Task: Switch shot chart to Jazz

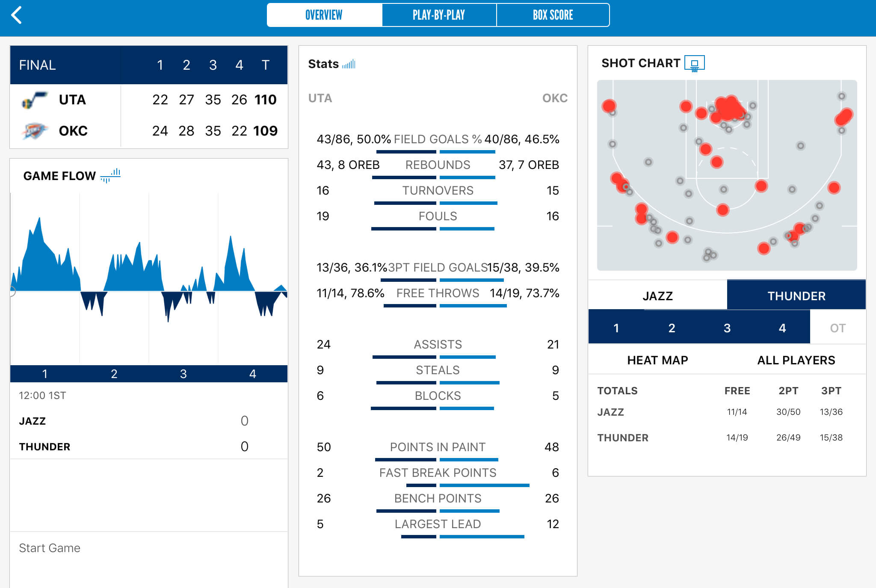Action: click(657, 296)
